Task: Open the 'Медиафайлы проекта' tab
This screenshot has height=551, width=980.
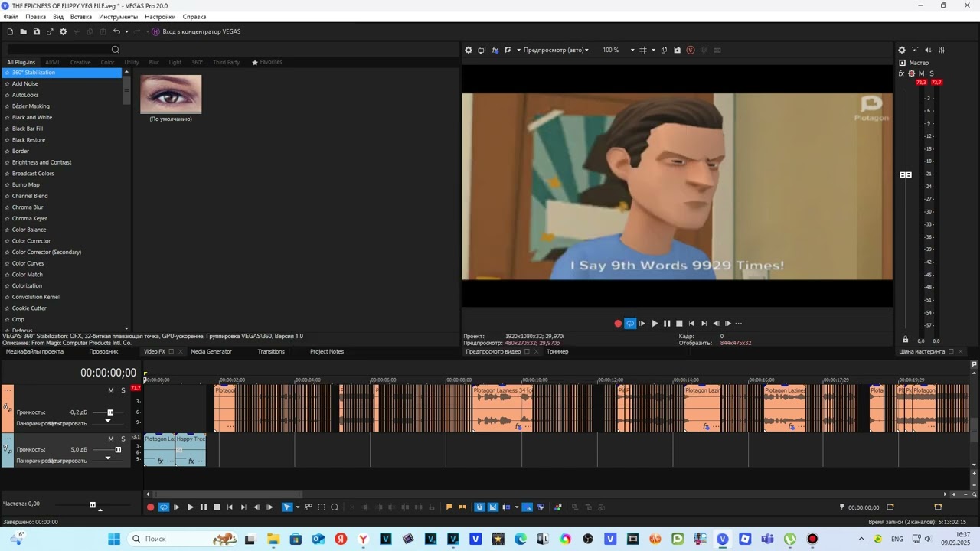Action: tap(34, 351)
